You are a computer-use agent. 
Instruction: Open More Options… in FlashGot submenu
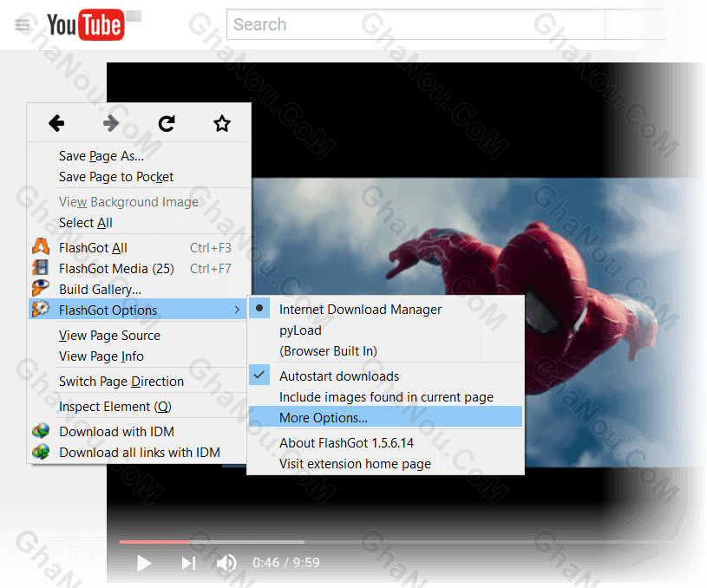(385, 417)
